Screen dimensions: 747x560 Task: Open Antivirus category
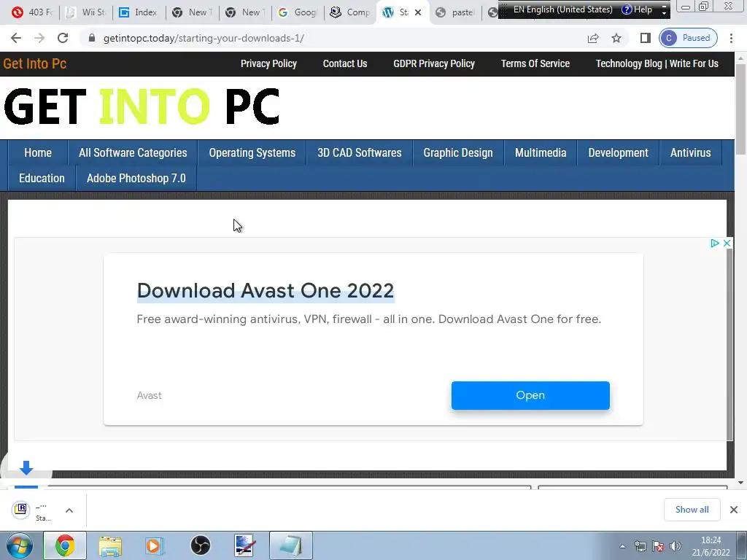pyautogui.click(x=690, y=153)
